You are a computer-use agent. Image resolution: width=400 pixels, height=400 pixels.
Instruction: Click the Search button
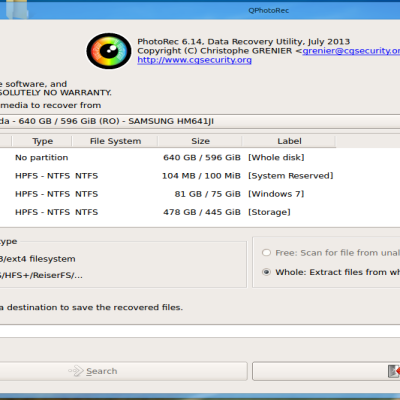(123, 371)
